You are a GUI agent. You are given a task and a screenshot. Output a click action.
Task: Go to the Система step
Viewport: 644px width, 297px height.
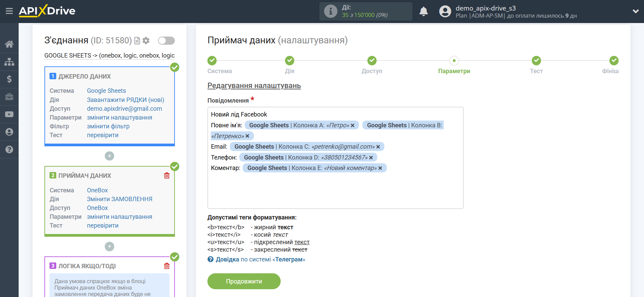212,61
